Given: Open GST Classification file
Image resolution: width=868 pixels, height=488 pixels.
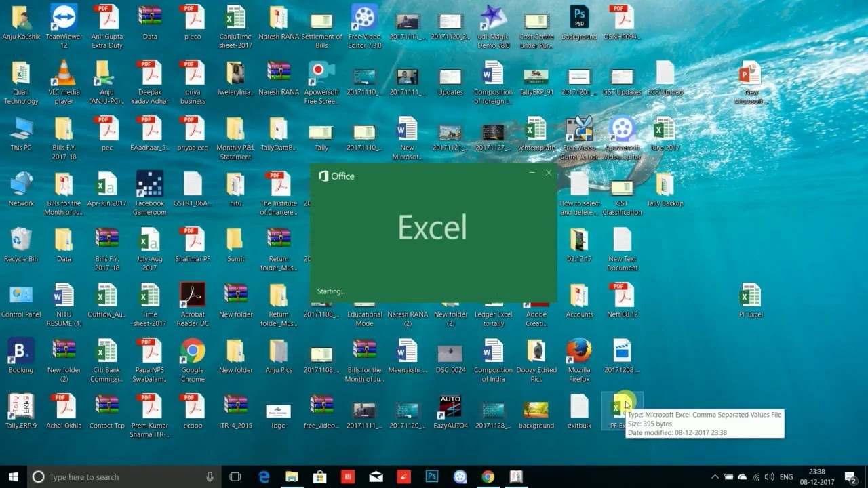Looking at the screenshot, I should point(622,194).
